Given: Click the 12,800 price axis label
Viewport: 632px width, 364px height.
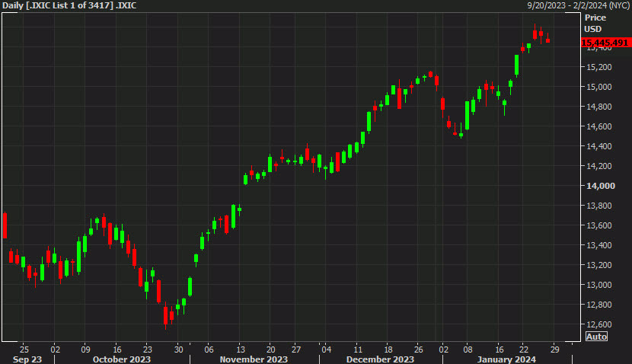Looking at the screenshot, I should [599, 305].
